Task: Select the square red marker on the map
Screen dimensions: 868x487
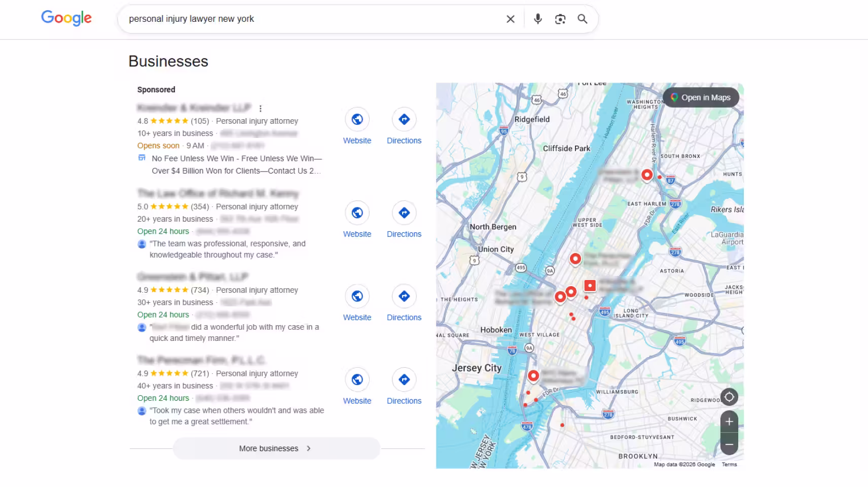Action: pyautogui.click(x=590, y=286)
